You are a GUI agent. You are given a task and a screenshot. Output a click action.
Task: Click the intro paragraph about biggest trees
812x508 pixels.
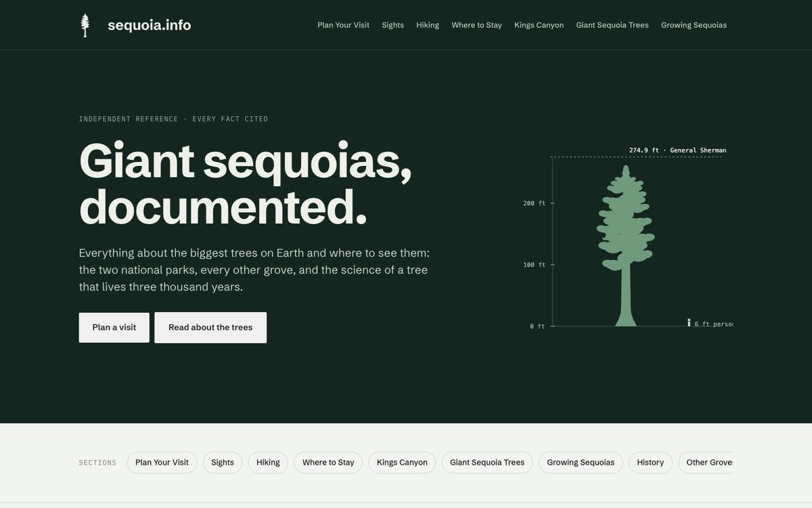254,270
